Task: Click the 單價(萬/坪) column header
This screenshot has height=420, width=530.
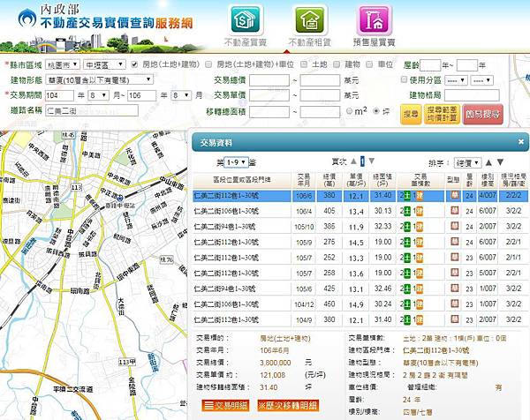Action: click(x=356, y=180)
